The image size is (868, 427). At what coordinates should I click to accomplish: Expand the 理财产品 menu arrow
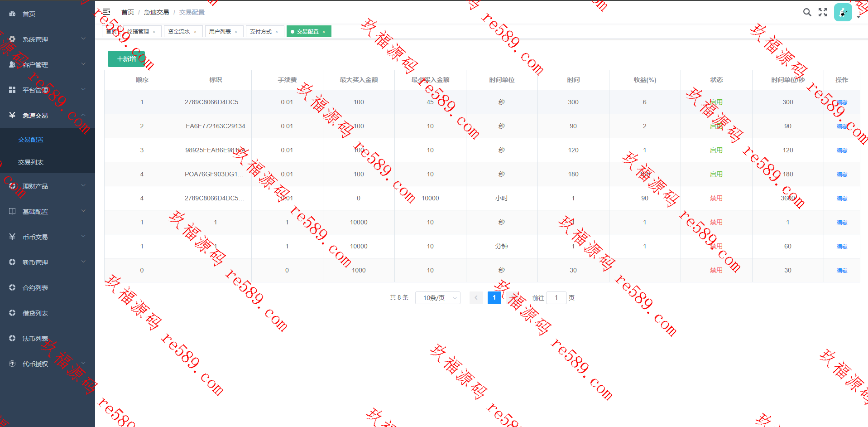83,186
